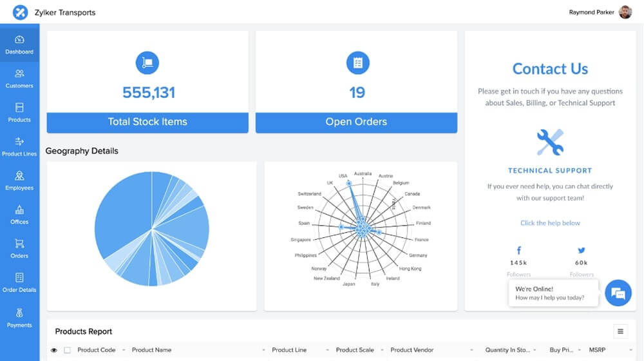644x361 pixels.
Task: Click the 60k Twitter followers count
Action: click(x=581, y=263)
